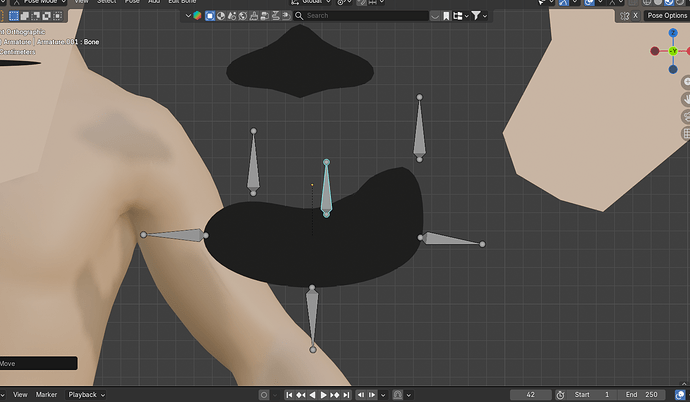Select solid shading sphere icon
690x402 pixels.
pos(658,2)
